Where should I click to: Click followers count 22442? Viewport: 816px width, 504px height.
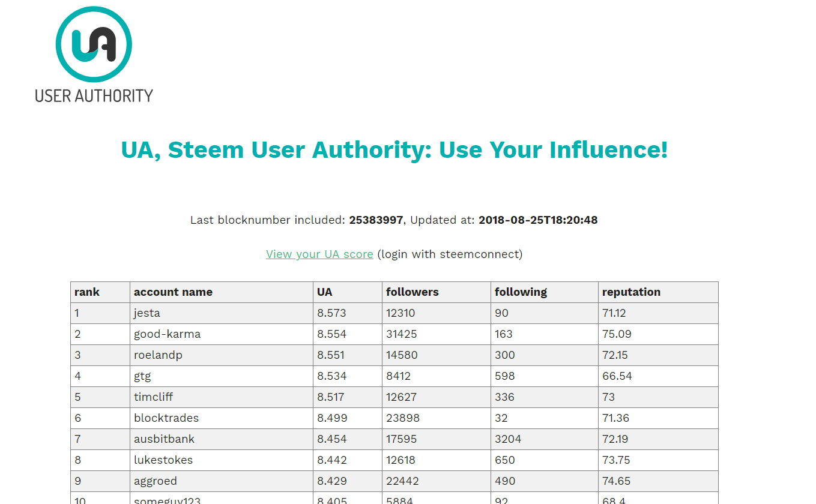point(402,481)
